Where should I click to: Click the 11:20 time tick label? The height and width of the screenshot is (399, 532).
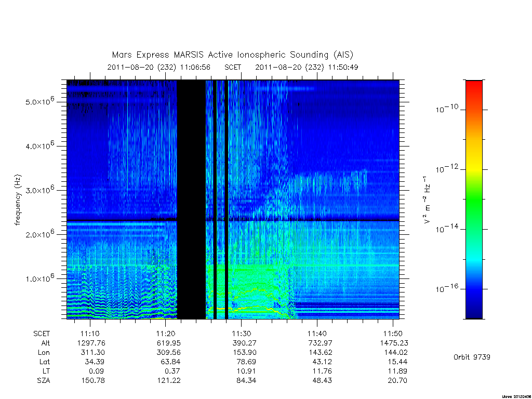pyautogui.click(x=166, y=334)
